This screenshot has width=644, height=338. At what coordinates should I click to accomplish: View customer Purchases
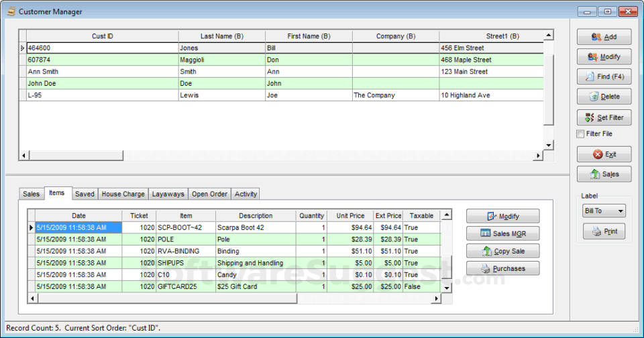[x=502, y=268]
